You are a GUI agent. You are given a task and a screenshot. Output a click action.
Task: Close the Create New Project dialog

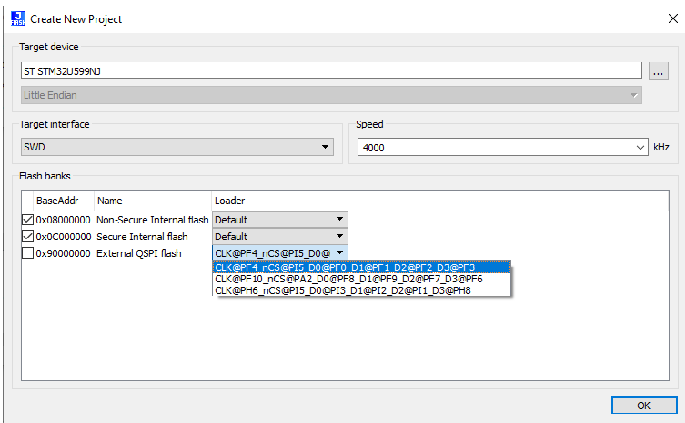tap(673, 18)
